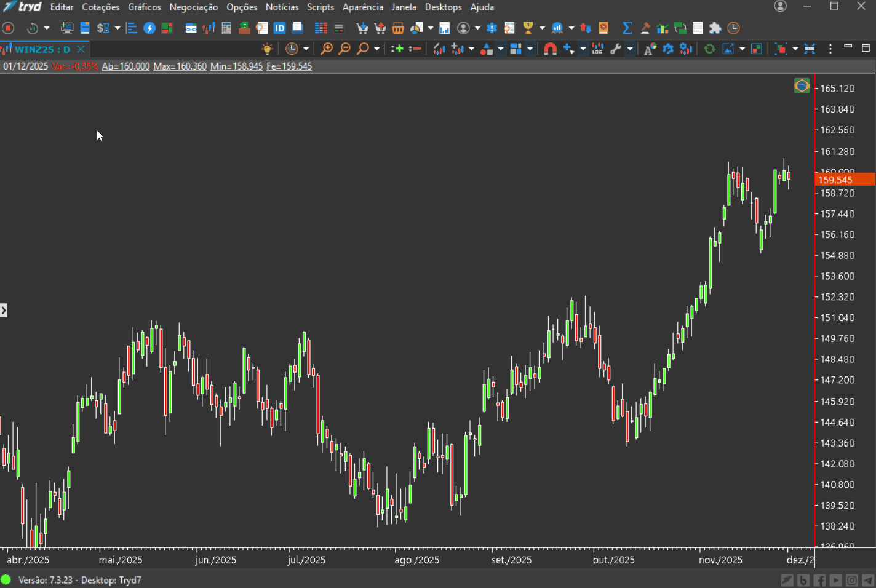Click the clock icon in top toolbar
This screenshot has height=588, width=876.
(x=733, y=28)
